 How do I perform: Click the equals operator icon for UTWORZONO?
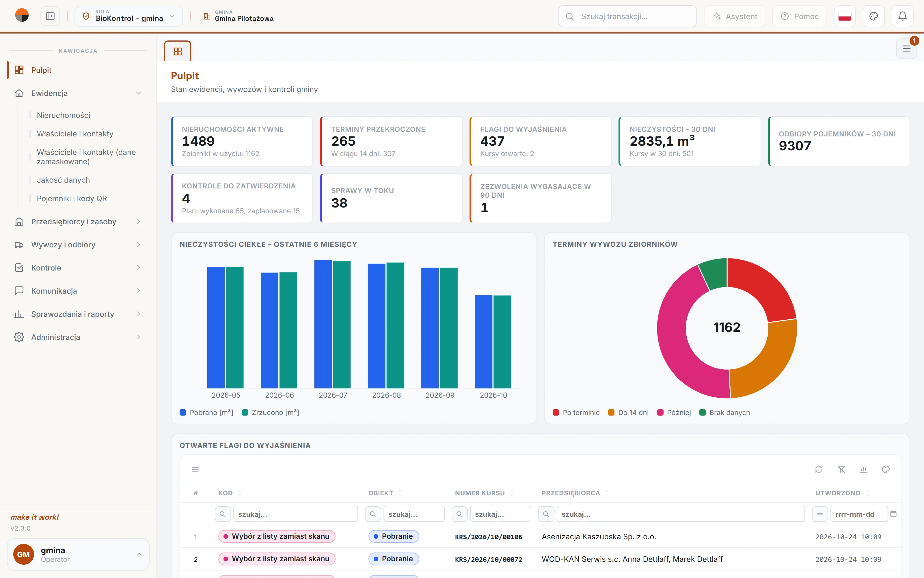tap(820, 514)
